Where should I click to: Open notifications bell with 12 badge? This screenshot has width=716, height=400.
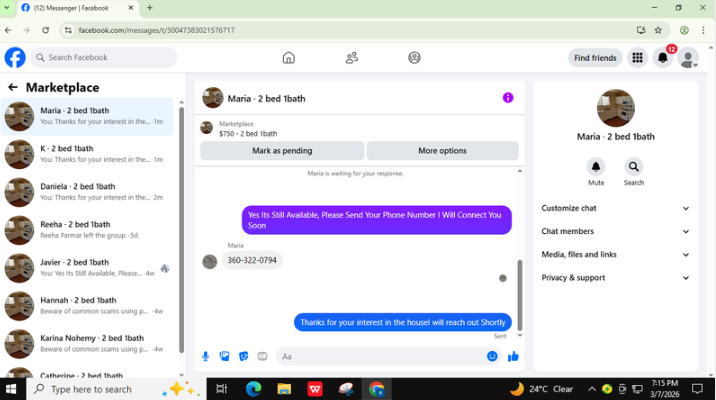(663, 58)
